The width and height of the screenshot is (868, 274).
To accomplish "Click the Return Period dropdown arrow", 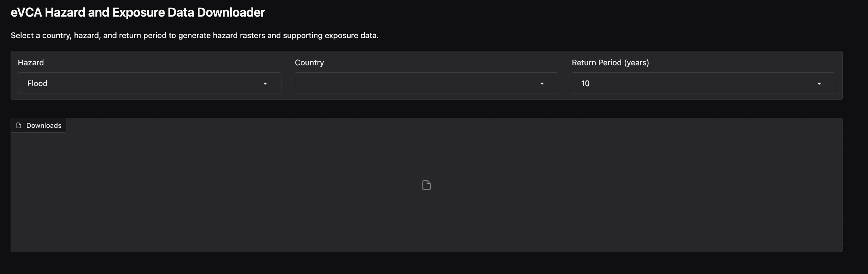I will pos(819,84).
